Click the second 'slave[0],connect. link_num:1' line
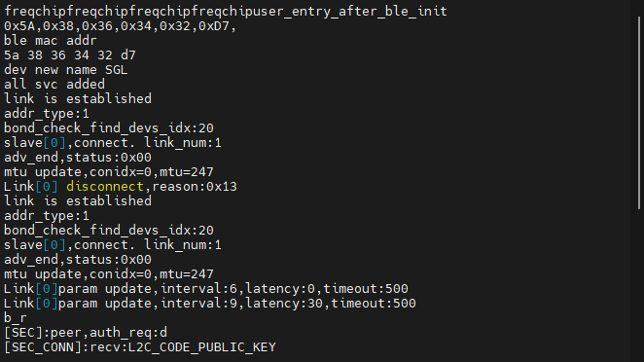The width and height of the screenshot is (644, 362). click(x=113, y=245)
